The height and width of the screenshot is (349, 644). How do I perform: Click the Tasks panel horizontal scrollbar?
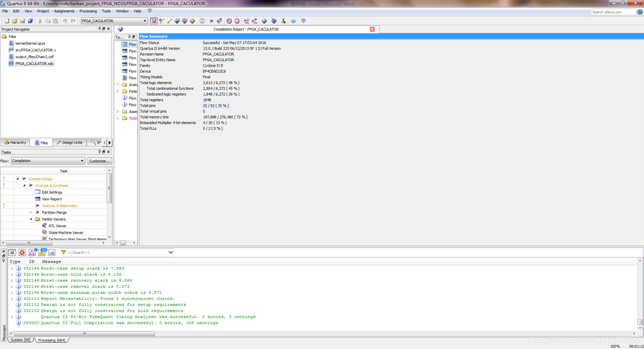click(29, 243)
